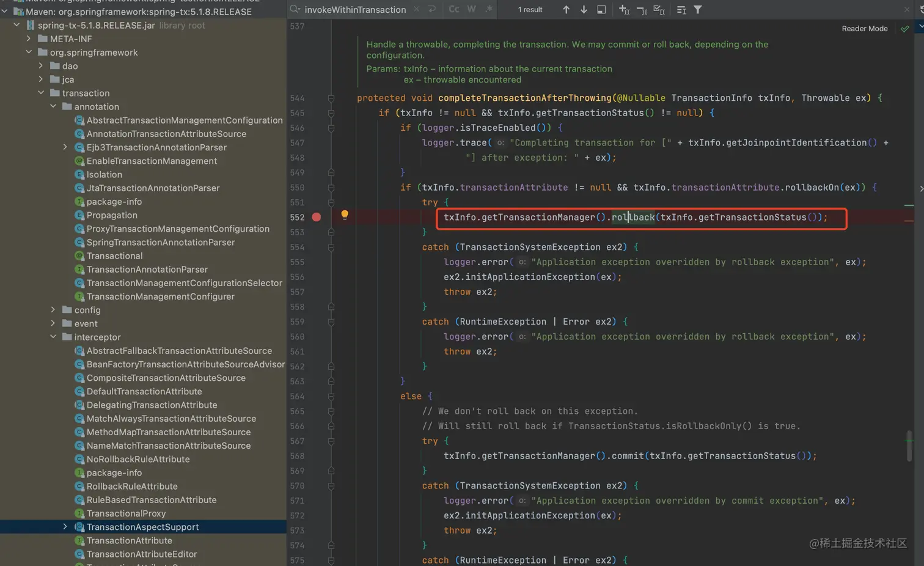
Task: Select RuleBasedTransactionAttribute in the tree
Action: coord(152,500)
